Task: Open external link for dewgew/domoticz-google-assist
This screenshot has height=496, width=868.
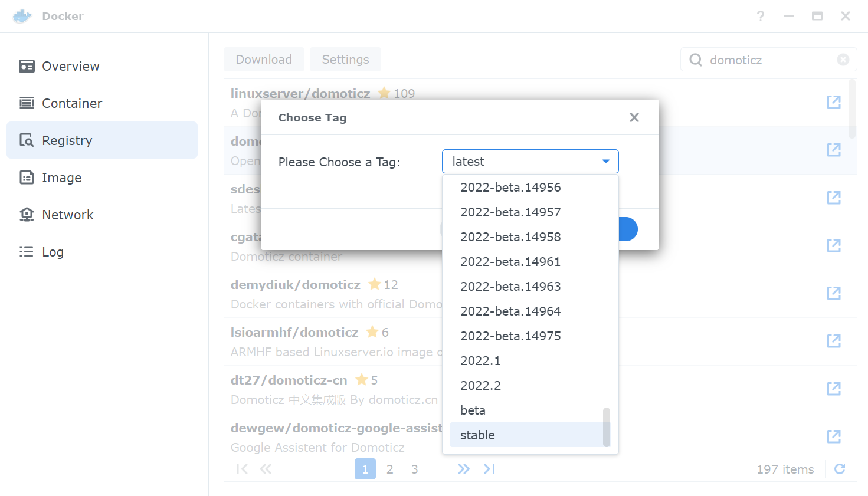Action: (x=834, y=436)
